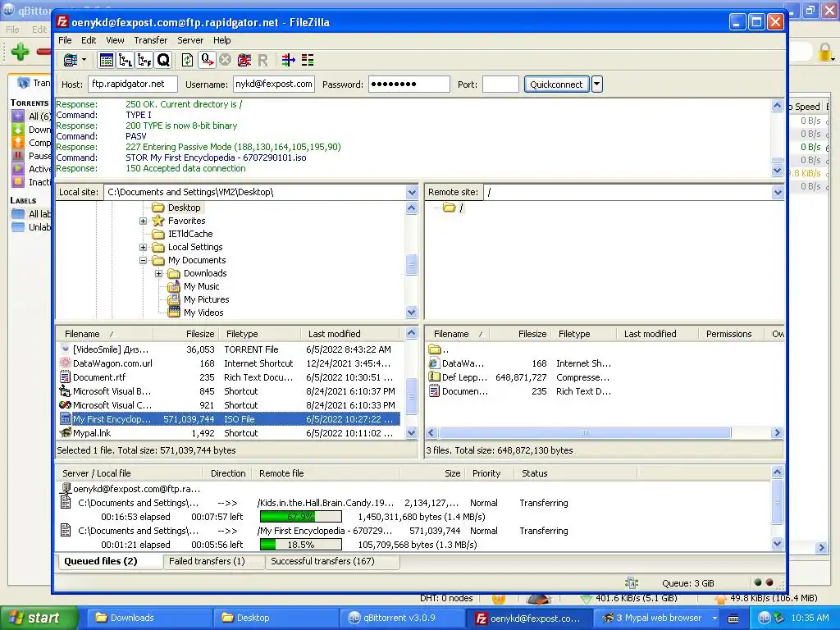Select Desktop folder in local tree

point(184,208)
